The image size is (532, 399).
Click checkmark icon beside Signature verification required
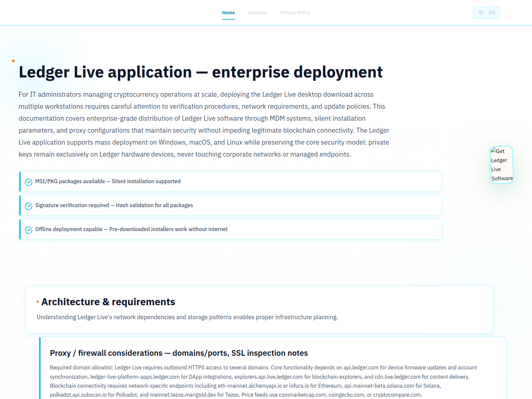(x=29, y=206)
